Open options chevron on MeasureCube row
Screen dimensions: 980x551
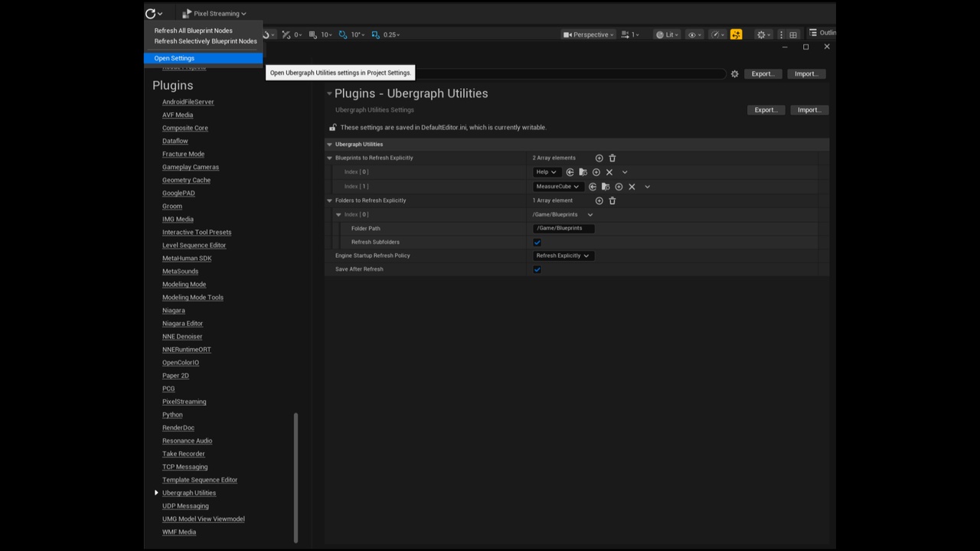(x=647, y=187)
